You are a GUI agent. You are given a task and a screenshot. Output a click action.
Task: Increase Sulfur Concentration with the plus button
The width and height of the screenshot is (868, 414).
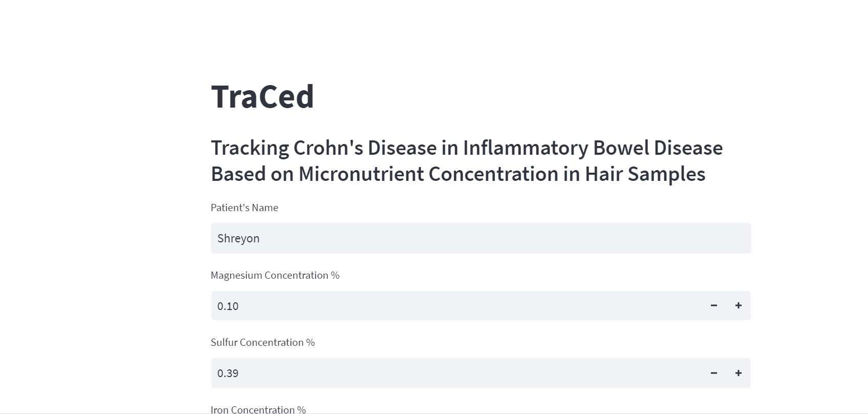[x=738, y=373]
